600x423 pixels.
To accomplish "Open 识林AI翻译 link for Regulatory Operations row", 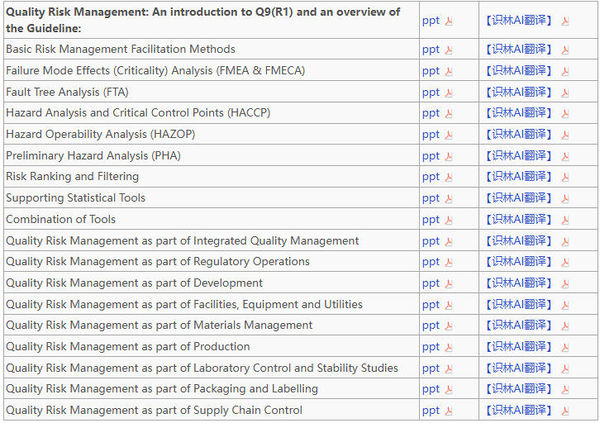I will (519, 262).
